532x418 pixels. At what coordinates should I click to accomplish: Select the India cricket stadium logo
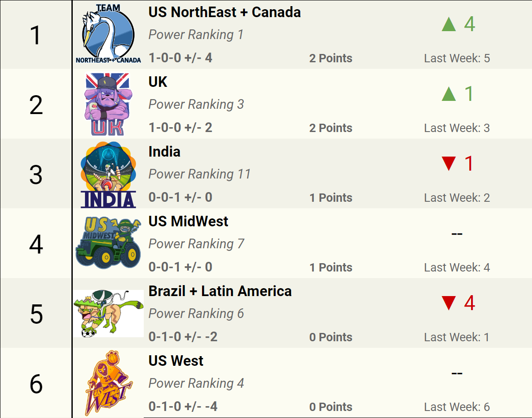pyautogui.click(x=108, y=174)
